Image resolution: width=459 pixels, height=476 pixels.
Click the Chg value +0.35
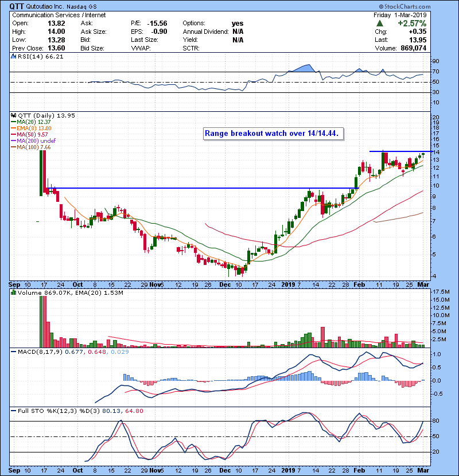[x=418, y=32]
